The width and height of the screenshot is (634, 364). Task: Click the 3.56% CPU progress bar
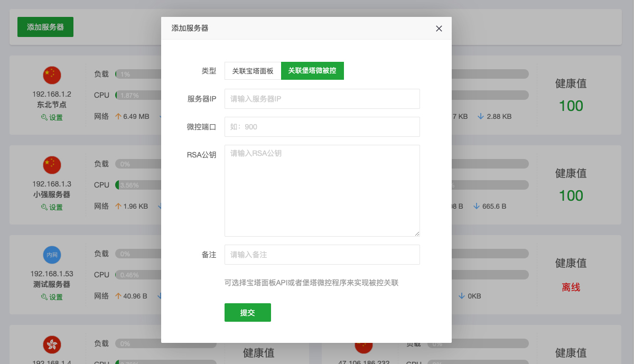(138, 185)
